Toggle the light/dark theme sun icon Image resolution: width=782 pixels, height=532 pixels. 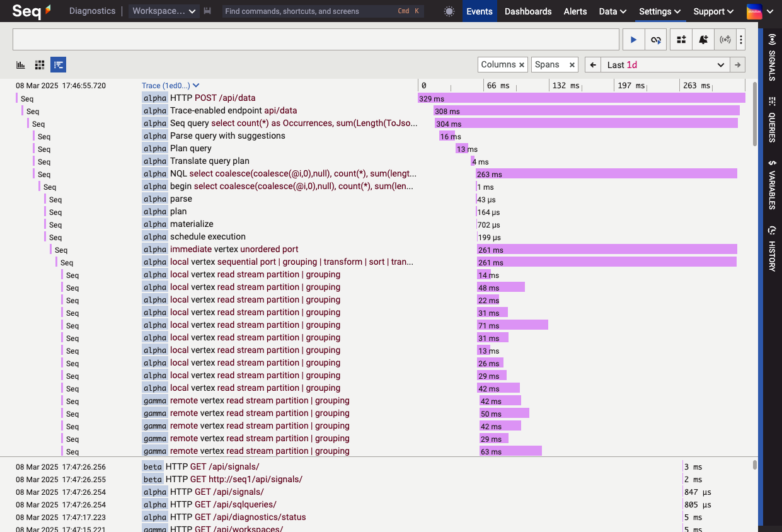pos(449,11)
